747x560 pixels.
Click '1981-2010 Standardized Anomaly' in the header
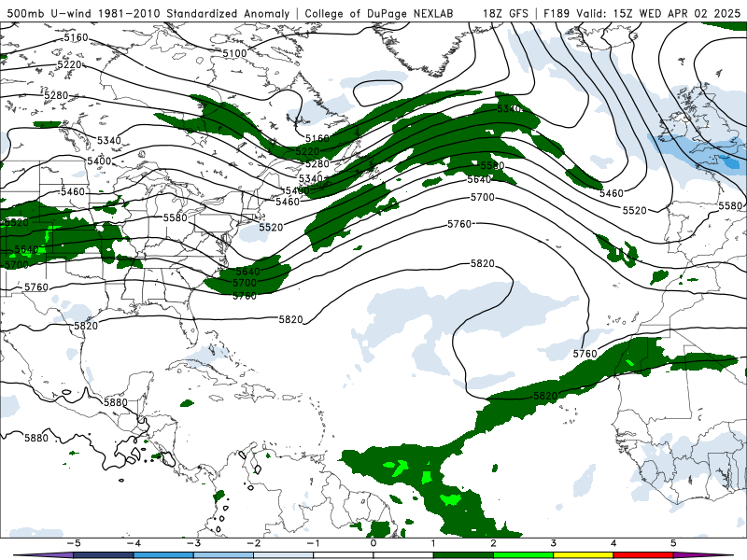click(x=194, y=13)
